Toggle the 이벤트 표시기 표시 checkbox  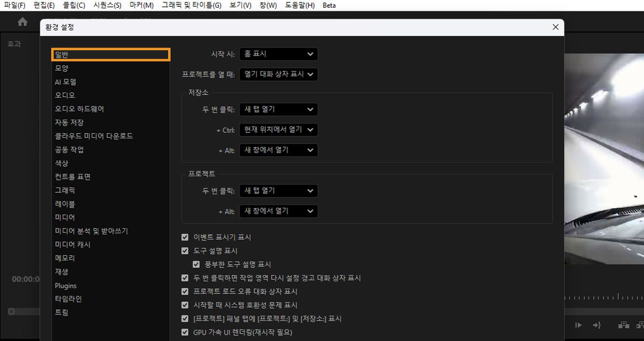(185, 237)
